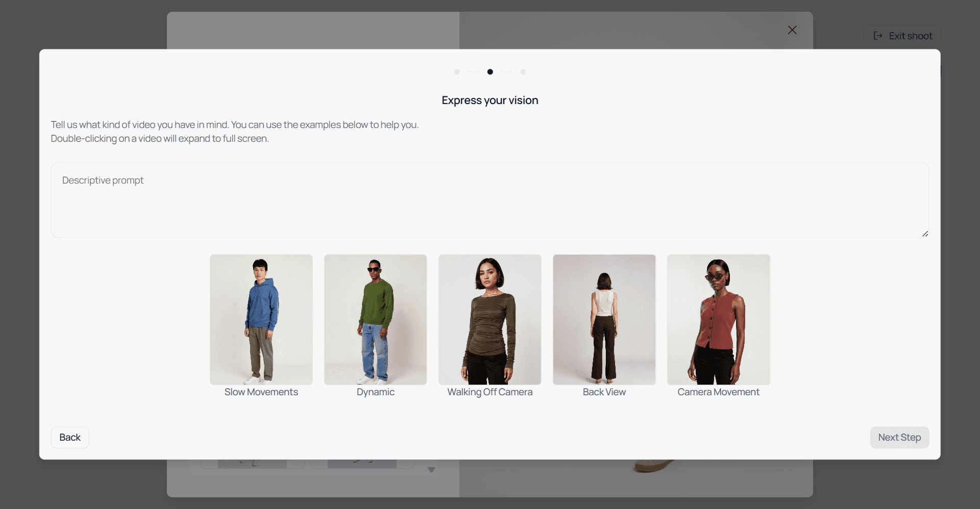Click the Exit shoot button
The height and width of the screenshot is (509, 980).
(901, 36)
